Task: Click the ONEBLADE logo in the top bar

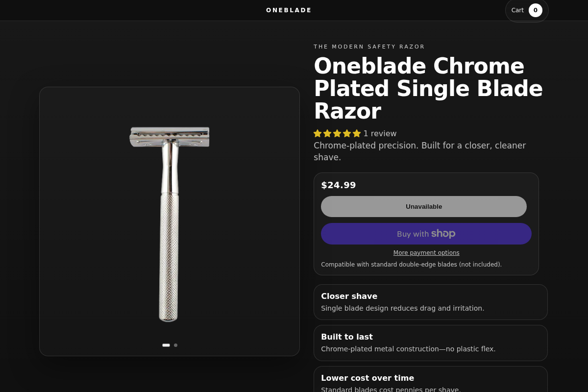Action: tap(289, 10)
